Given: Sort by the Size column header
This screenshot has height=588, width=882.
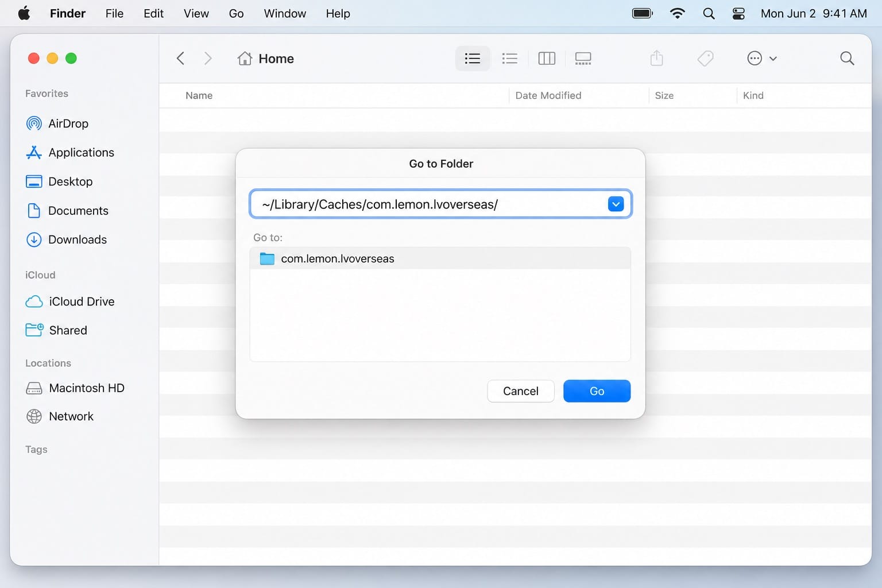Looking at the screenshot, I should pos(664,95).
